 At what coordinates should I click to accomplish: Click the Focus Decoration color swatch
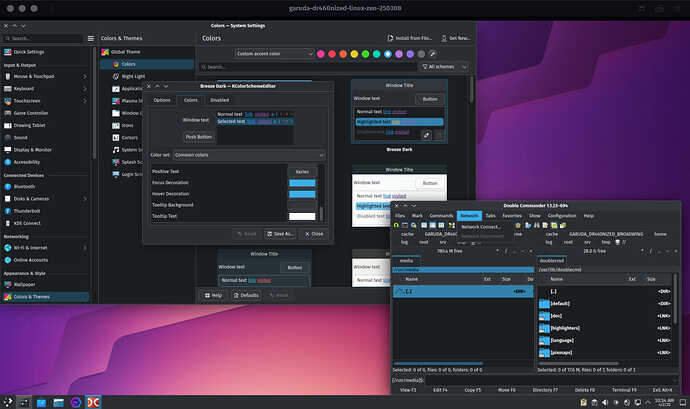pyautogui.click(x=302, y=183)
